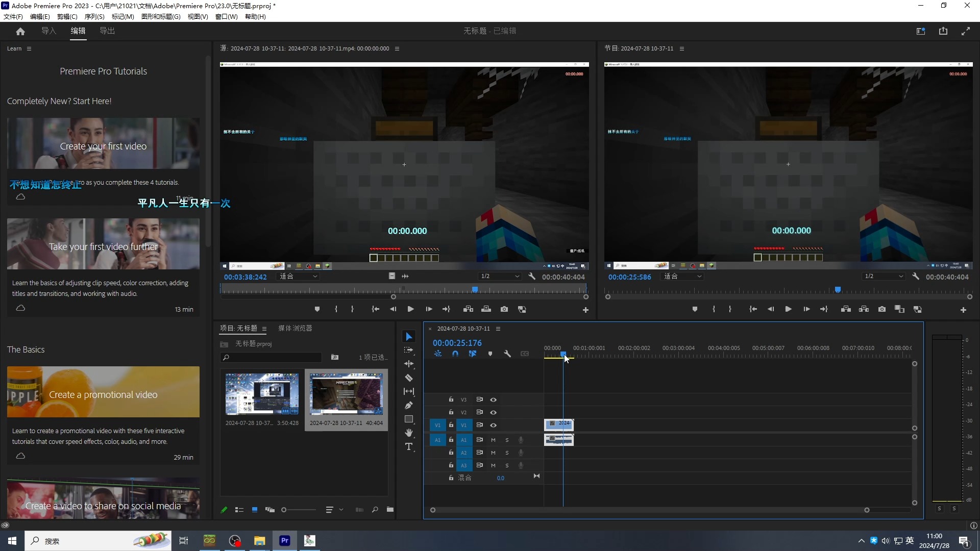Select the Type tool

point(409,447)
